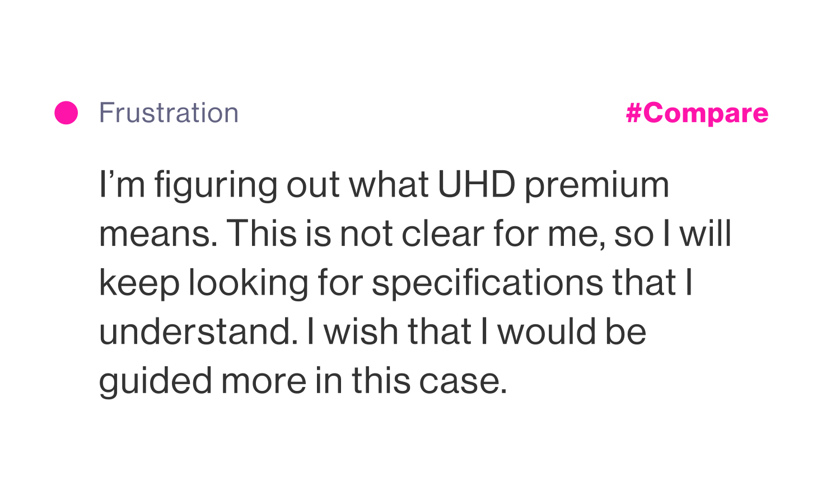Click the word specifications

487,283
